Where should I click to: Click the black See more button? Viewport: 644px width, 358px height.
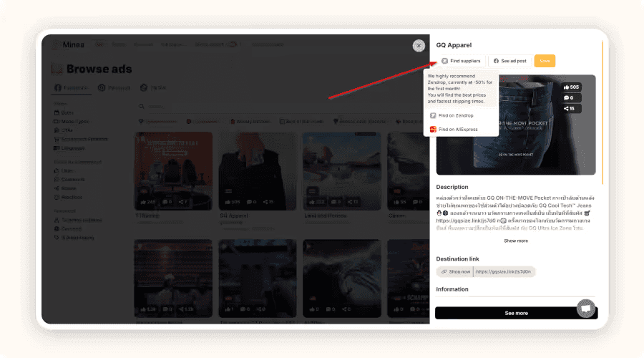(516, 313)
